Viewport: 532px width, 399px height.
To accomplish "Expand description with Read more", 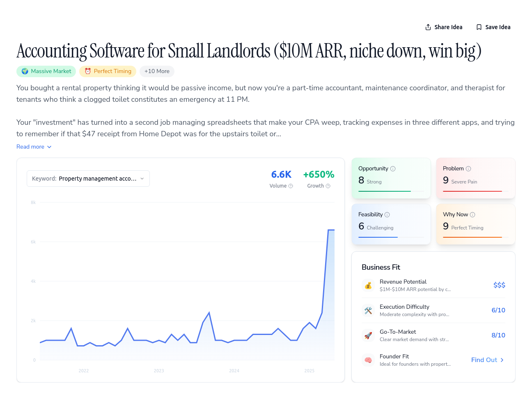I will tap(34, 147).
